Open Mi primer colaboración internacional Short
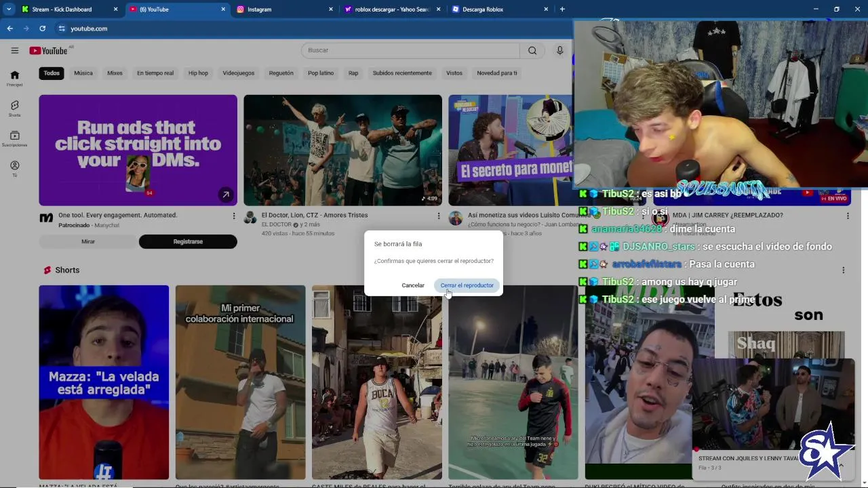Viewport: 868px width, 488px height. [x=240, y=382]
